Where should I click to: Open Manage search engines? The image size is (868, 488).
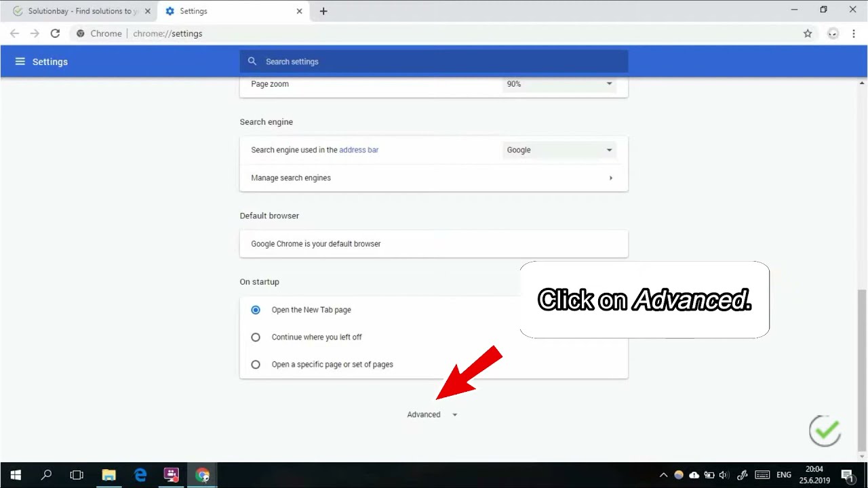(x=434, y=178)
